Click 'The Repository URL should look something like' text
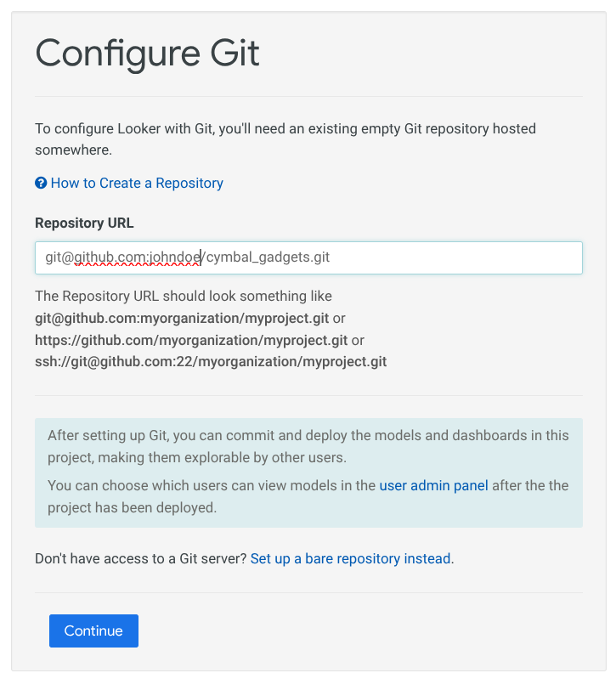 183,297
